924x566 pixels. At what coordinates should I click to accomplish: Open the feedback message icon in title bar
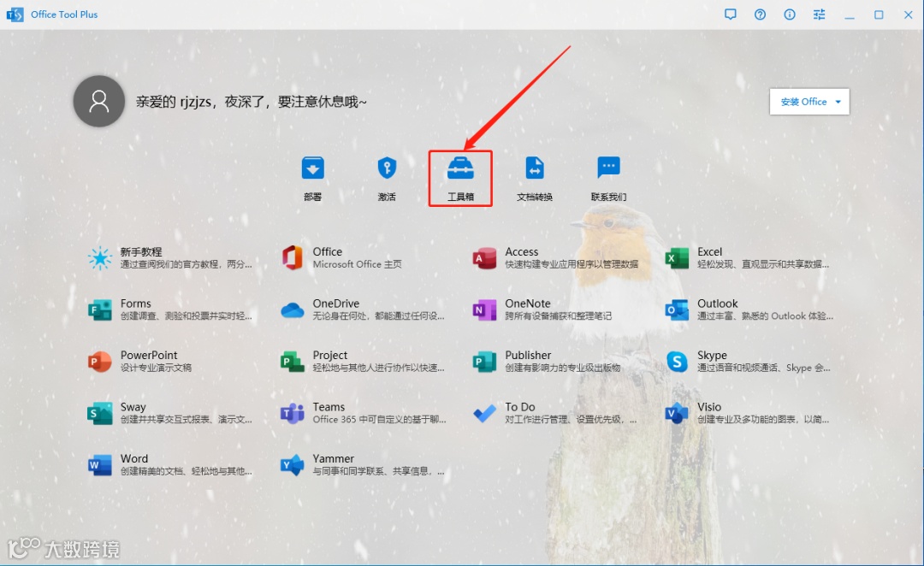pyautogui.click(x=730, y=15)
